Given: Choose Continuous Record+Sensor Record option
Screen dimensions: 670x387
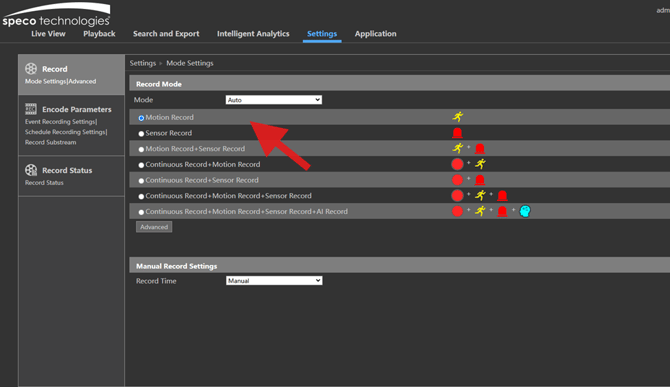Looking at the screenshot, I should coord(141,181).
